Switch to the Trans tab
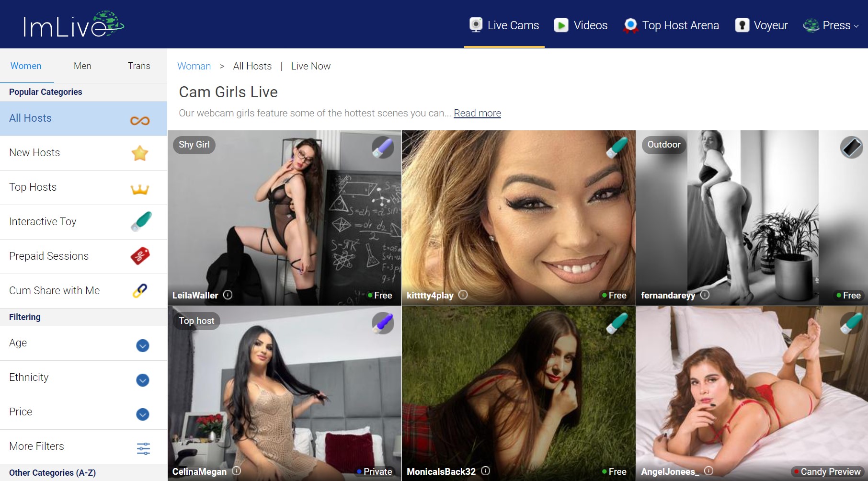This screenshot has height=481, width=868. click(139, 66)
